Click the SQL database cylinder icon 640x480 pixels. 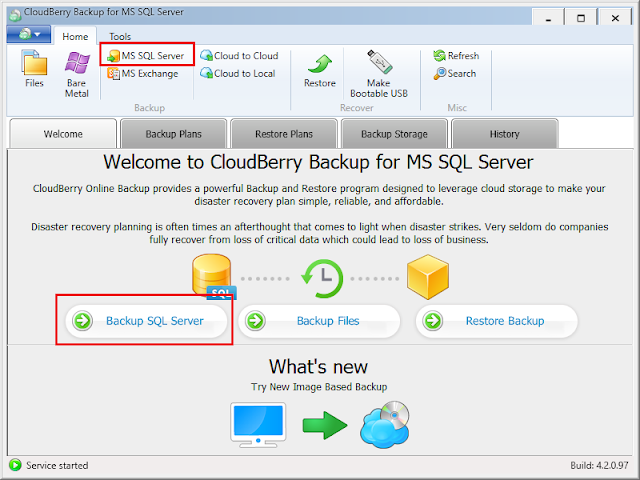[214, 277]
